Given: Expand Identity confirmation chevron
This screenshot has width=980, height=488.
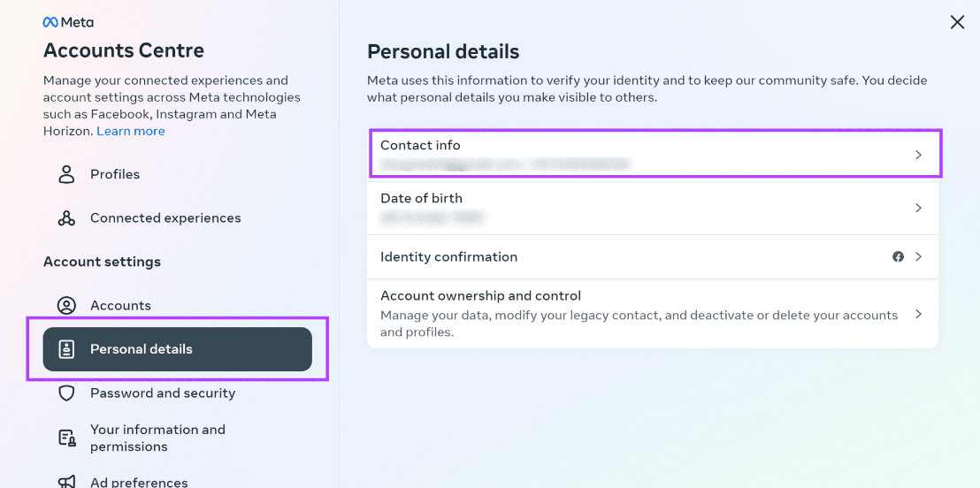Looking at the screenshot, I should tap(918, 256).
